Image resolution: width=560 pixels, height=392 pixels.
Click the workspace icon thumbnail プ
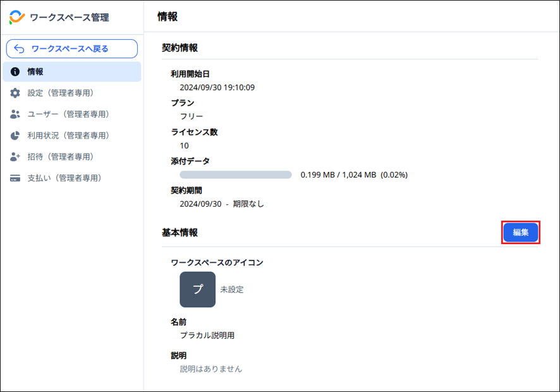[x=197, y=290]
